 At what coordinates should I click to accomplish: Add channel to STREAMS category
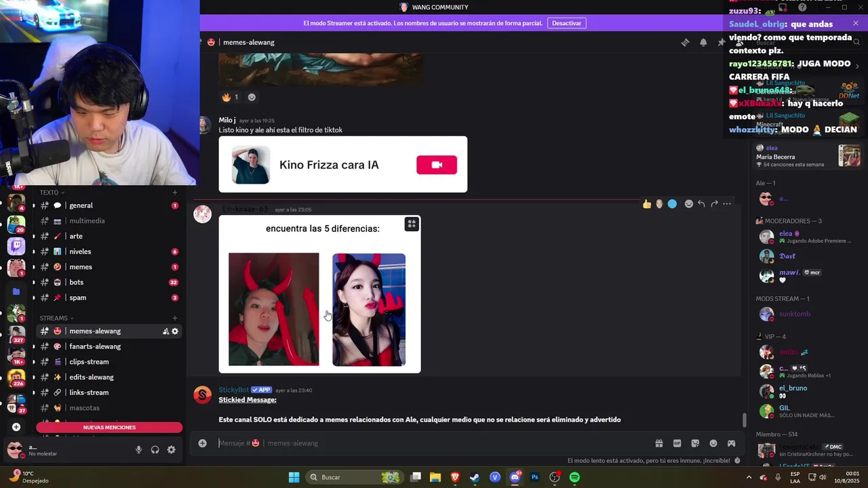[x=174, y=318]
